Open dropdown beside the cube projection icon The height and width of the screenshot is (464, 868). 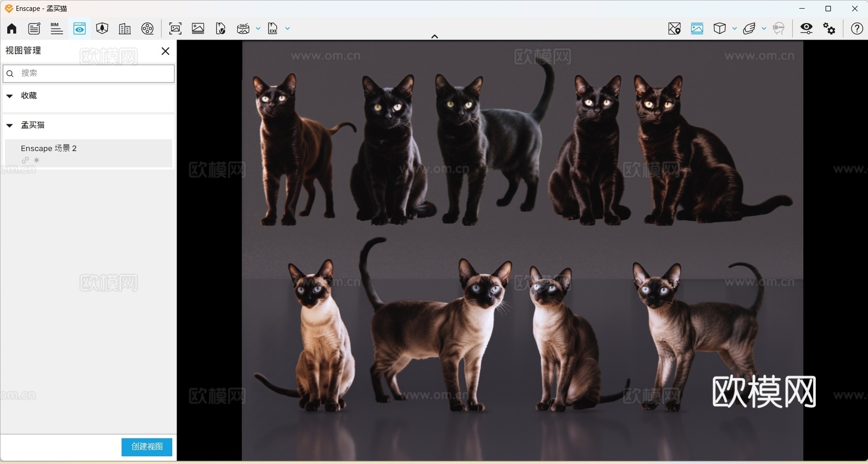pyautogui.click(x=734, y=28)
